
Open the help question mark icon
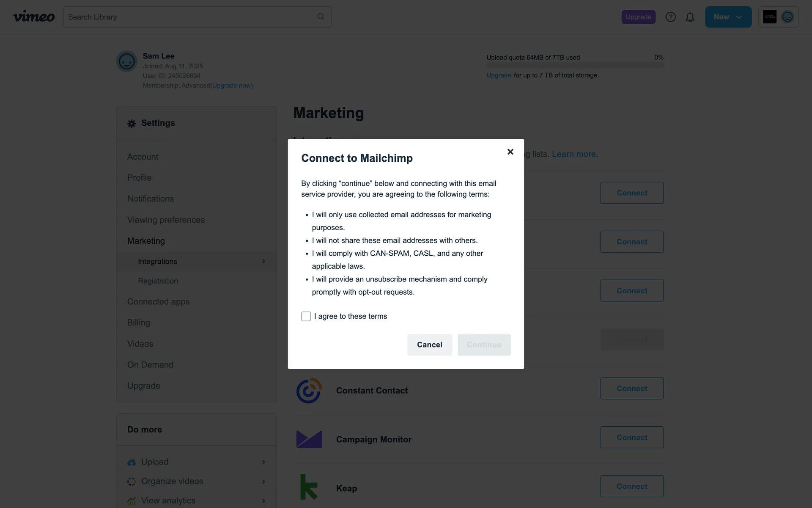[670, 17]
